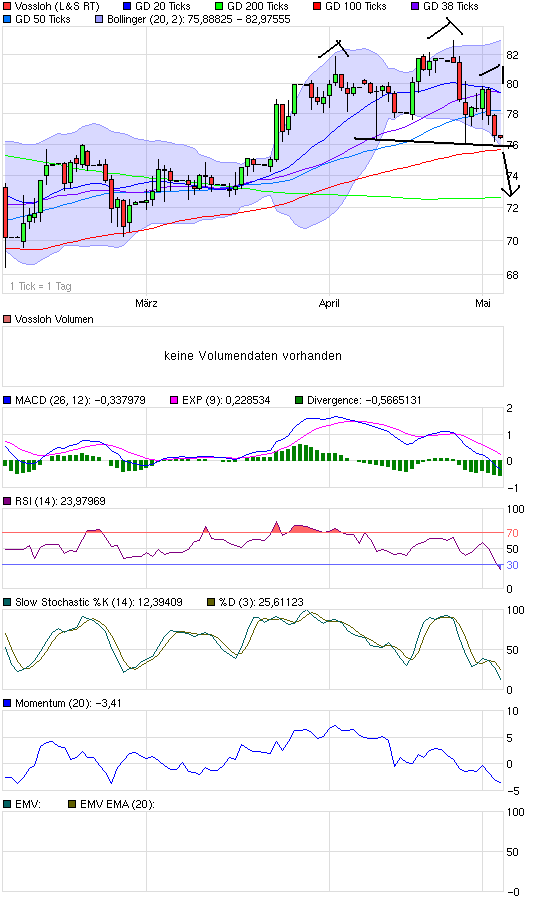Click Momentum (20) value '-3,41'
Screen dimensions: 545x913
108,703
